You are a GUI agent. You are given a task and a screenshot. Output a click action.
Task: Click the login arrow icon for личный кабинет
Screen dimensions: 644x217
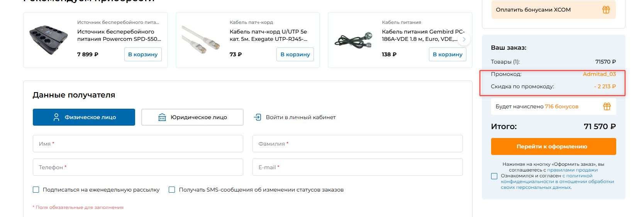[258, 117]
